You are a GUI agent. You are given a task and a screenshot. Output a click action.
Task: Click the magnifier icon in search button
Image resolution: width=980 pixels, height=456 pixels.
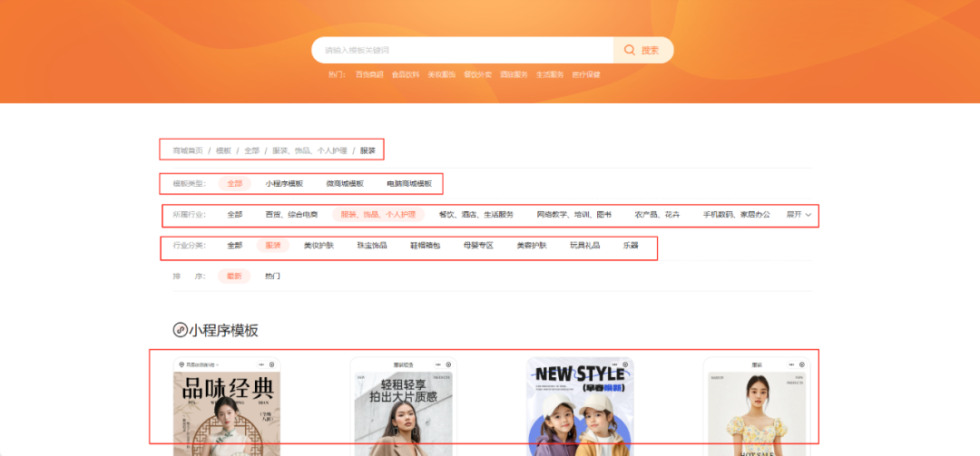point(630,50)
